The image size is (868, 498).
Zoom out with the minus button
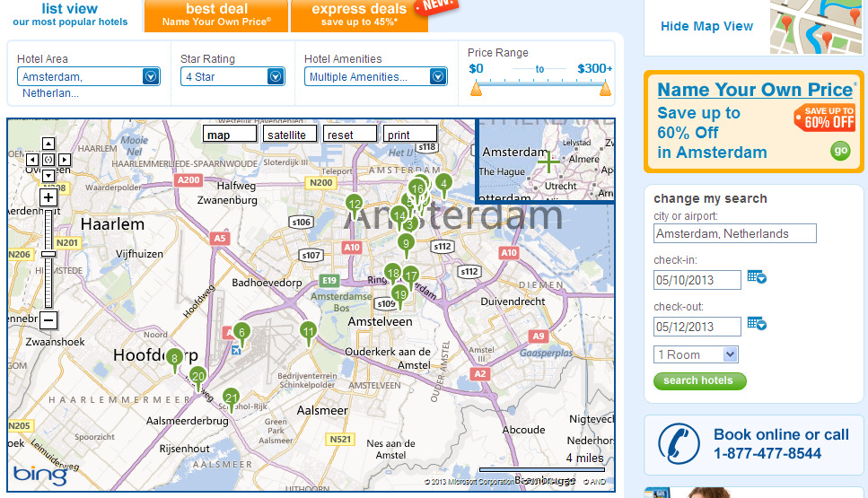(48, 319)
